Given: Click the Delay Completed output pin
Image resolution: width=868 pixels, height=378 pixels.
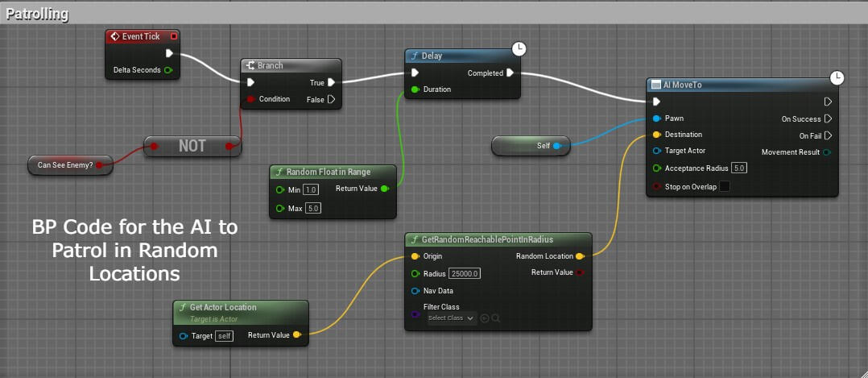Looking at the screenshot, I should click(510, 73).
